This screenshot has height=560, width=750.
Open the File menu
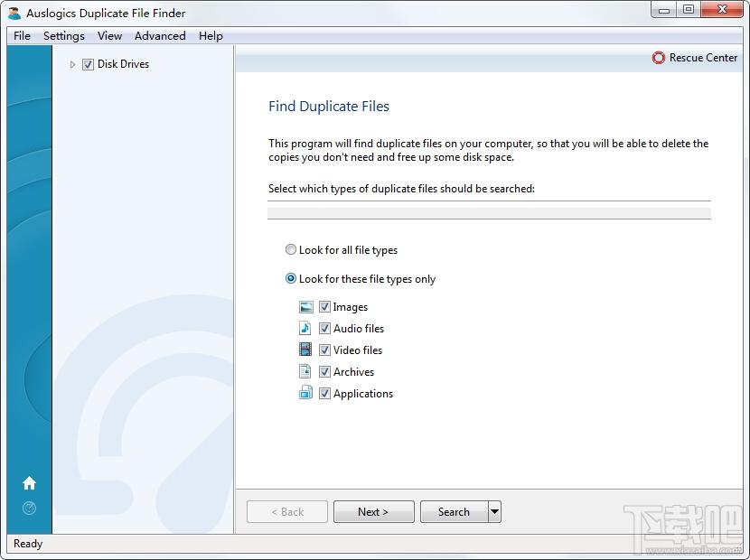pyautogui.click(x=22, y=36)
